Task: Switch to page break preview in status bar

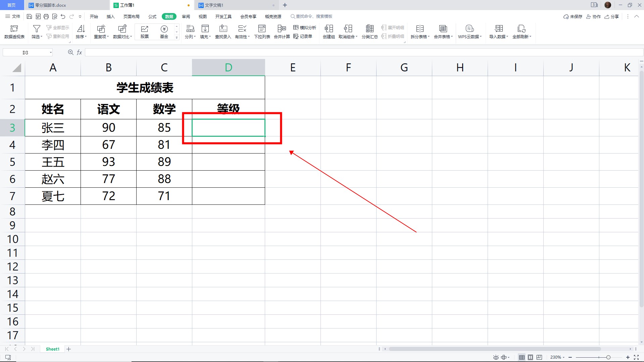Action: click(539, 357)
